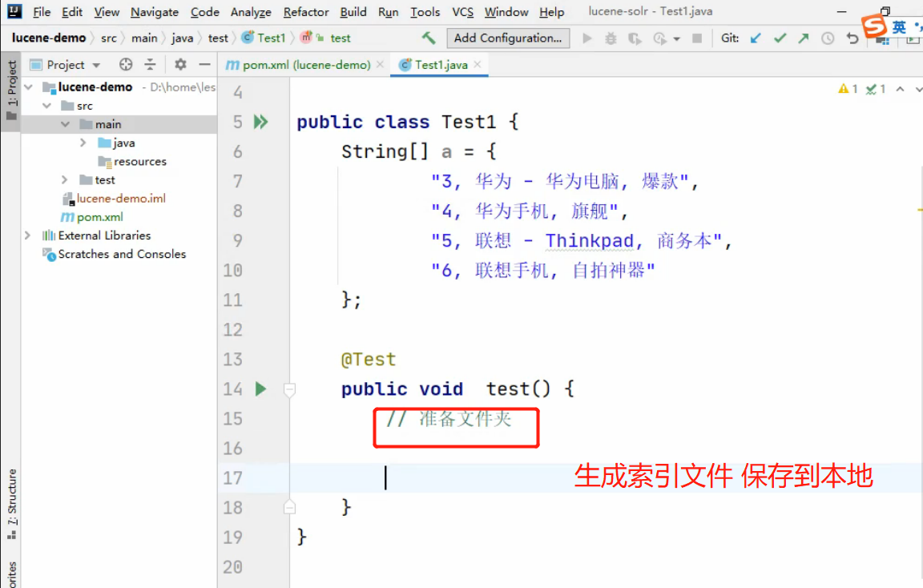
Task: Open the File menu
Action: 41,12
